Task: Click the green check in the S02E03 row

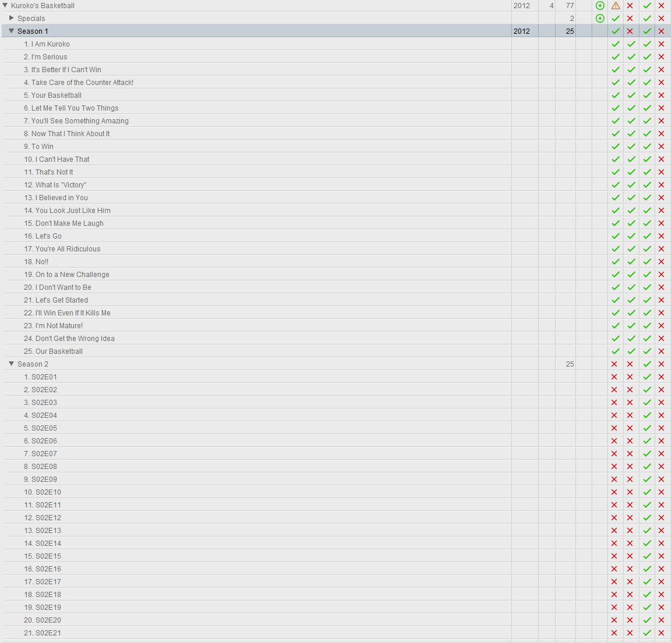Action: (647, 402)
